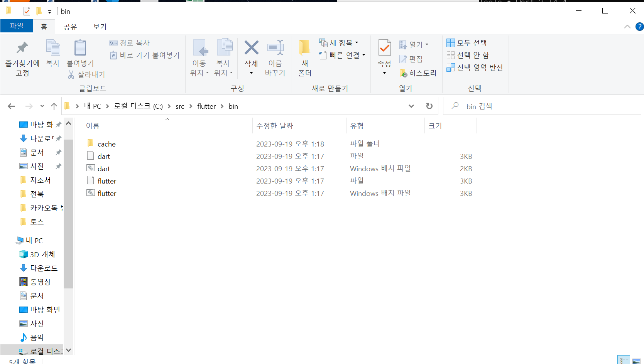Viewport: 644px width, 364px height.
Task: Open the blue Help question icon
Action: [x=639, y=27]
